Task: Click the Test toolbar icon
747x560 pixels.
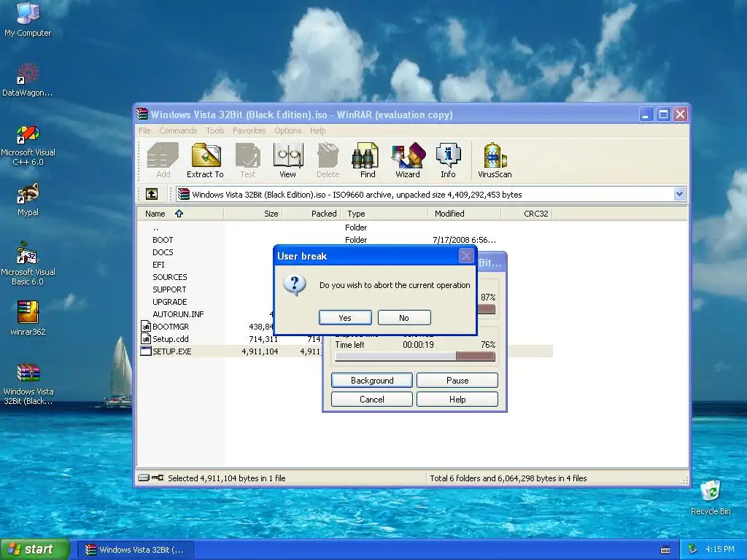Action: point(248,160)
